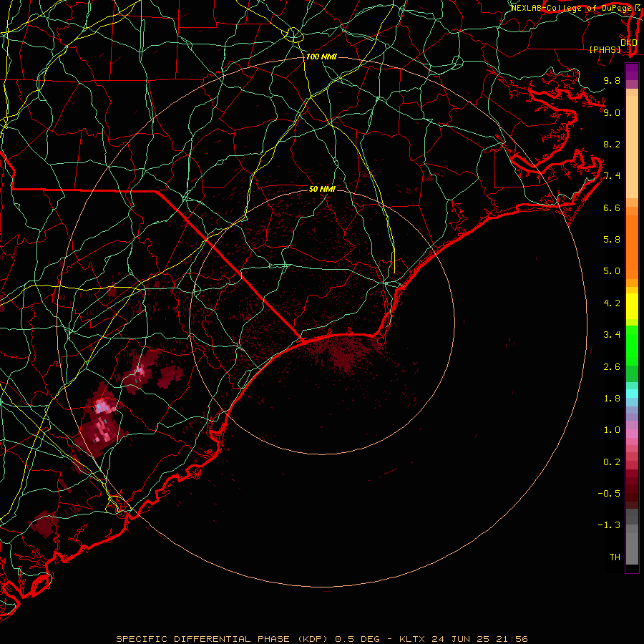Click the KLTX station ID in caption
This screenshot has height=644, width=644.
pos(413,639)
